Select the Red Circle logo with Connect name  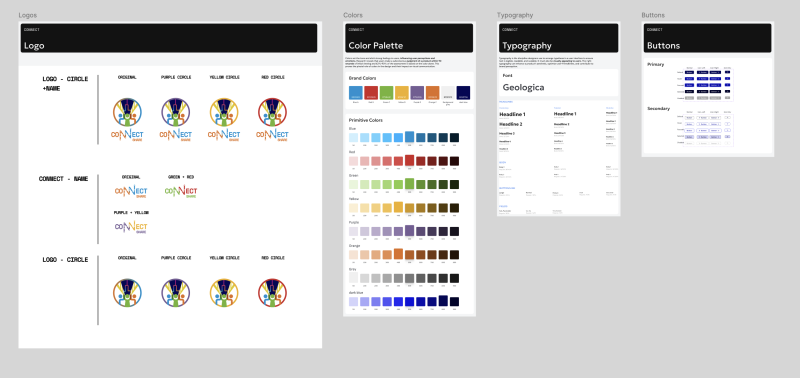[x=272, y=120]
